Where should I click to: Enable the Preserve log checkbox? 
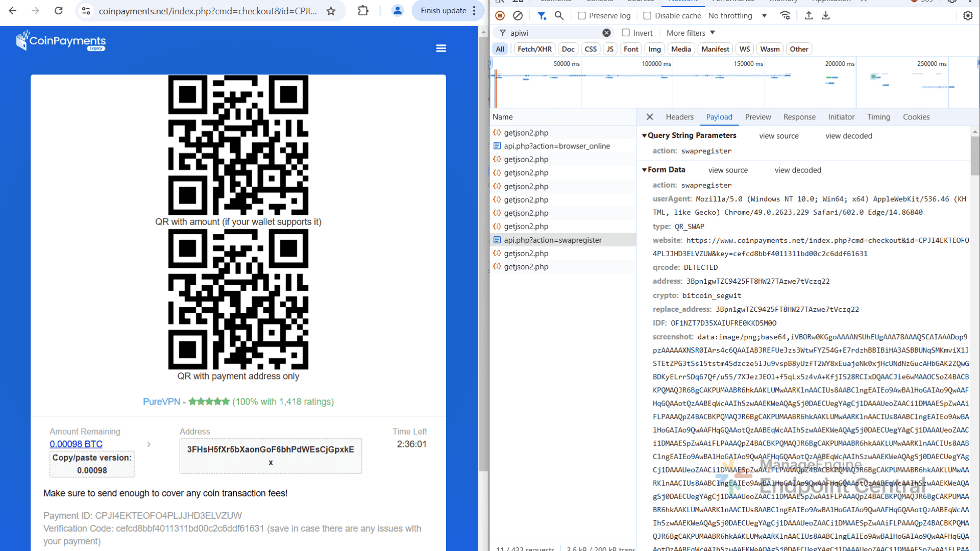pos(582,16)
